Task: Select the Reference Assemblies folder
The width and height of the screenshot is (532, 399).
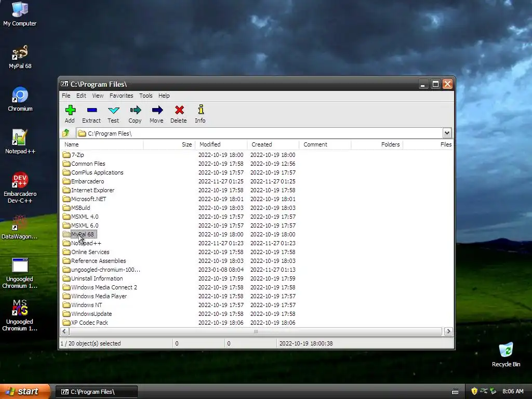Action: [x=98, y=261]
